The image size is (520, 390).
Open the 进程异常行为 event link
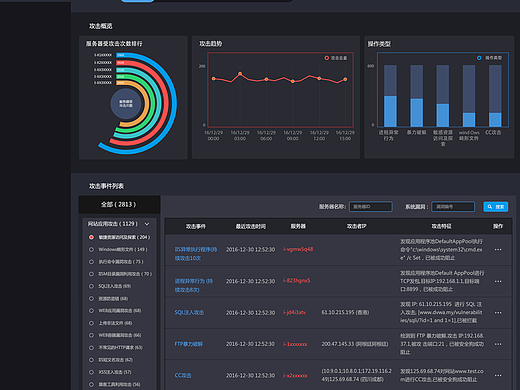[193, 285]
